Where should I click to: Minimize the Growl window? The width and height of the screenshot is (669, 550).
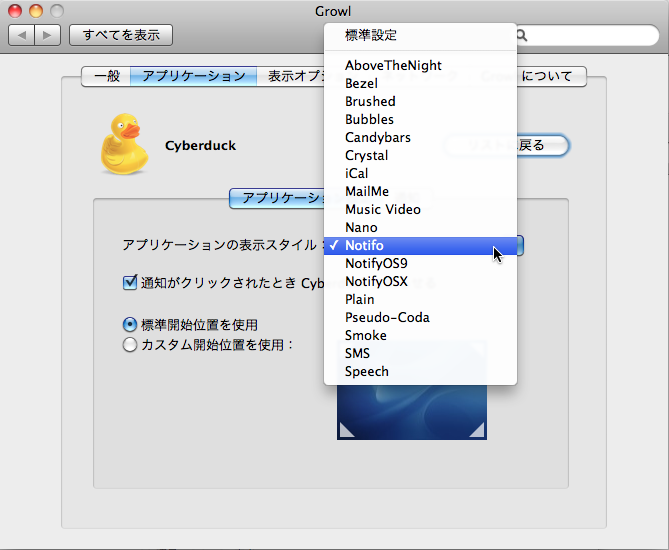coord(36,11)
